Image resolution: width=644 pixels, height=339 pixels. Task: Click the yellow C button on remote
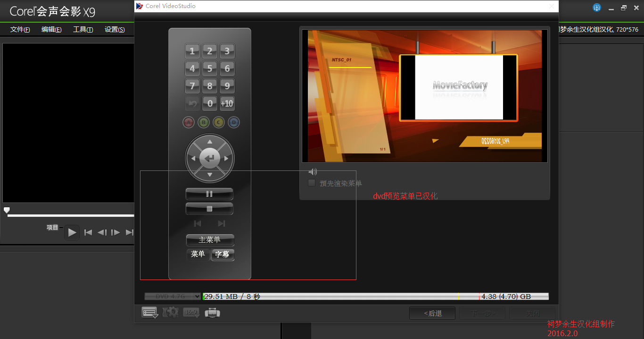click(x=219, y=123)
